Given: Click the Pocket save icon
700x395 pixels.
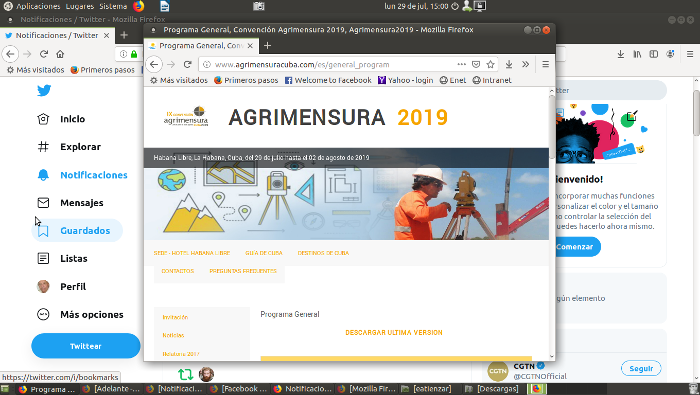Looking at the screenshot, I should 476,64.
